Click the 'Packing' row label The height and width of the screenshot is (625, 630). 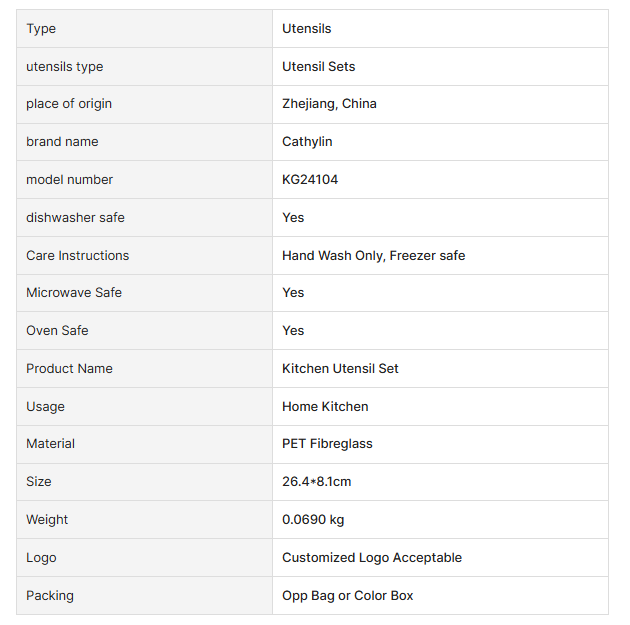point(50,596)
